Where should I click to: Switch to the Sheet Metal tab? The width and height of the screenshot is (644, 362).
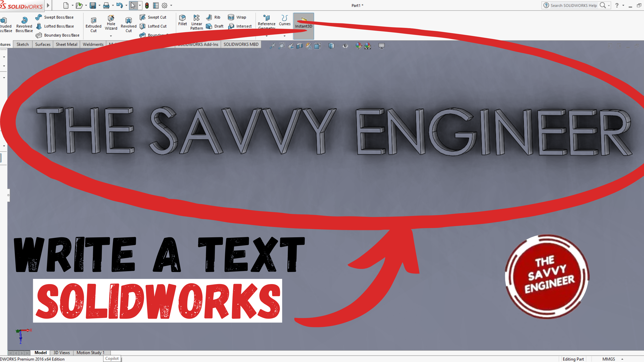(x=66, y=44)
